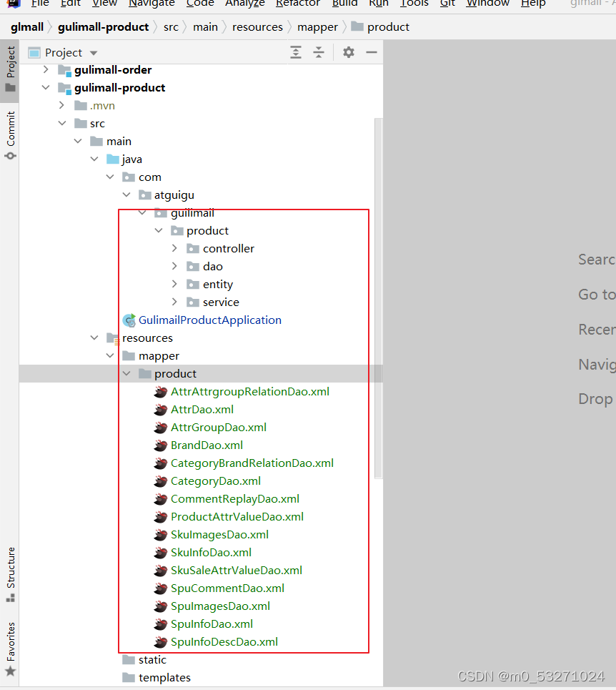This screenshot has width=616, height=690.
Task: Select AttrGroupDao.xml file
Action: [x=219, y=427]
